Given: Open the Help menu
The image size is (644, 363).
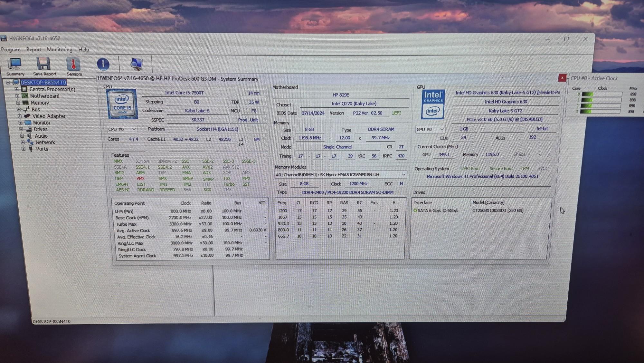Looking at the screenshot, I should coord(83,49).
